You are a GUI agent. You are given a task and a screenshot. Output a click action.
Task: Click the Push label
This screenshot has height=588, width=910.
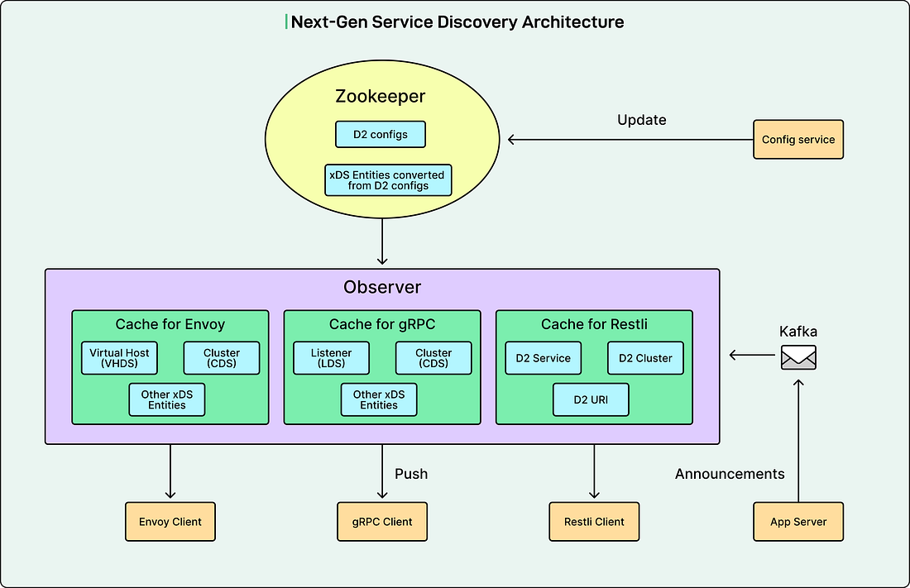(411, 474)
